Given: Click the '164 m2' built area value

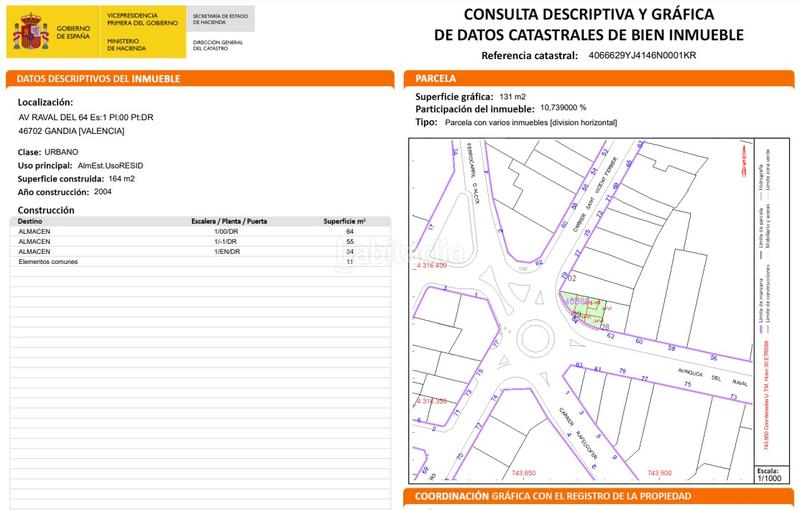Looking at the screenshot, I should 121,179.
